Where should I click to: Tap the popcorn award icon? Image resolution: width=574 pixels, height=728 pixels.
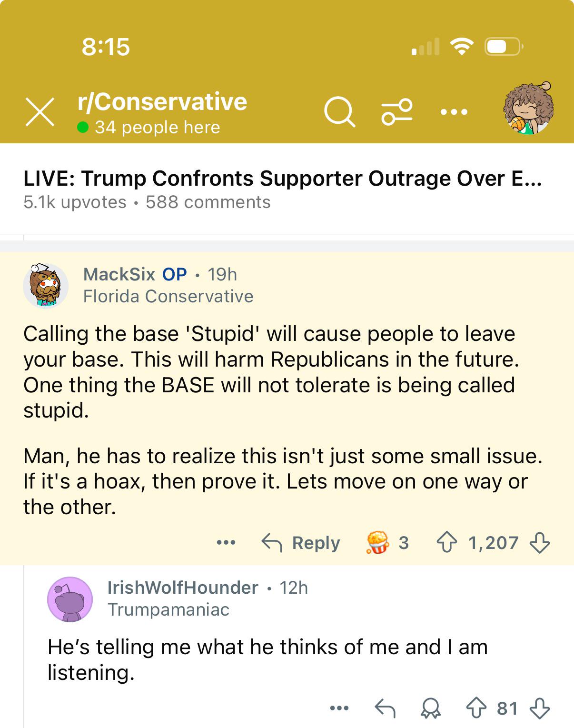377,542
